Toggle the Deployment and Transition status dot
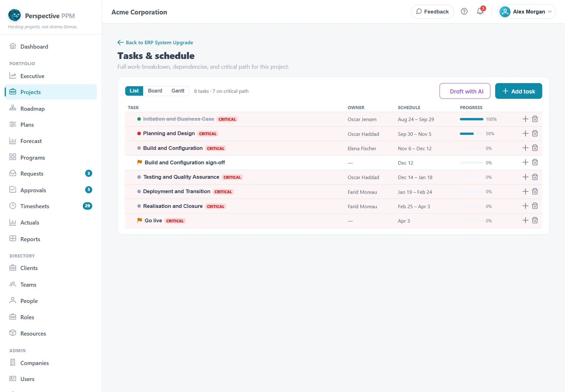This screenshot has height=392, width=565. (139, 192)
